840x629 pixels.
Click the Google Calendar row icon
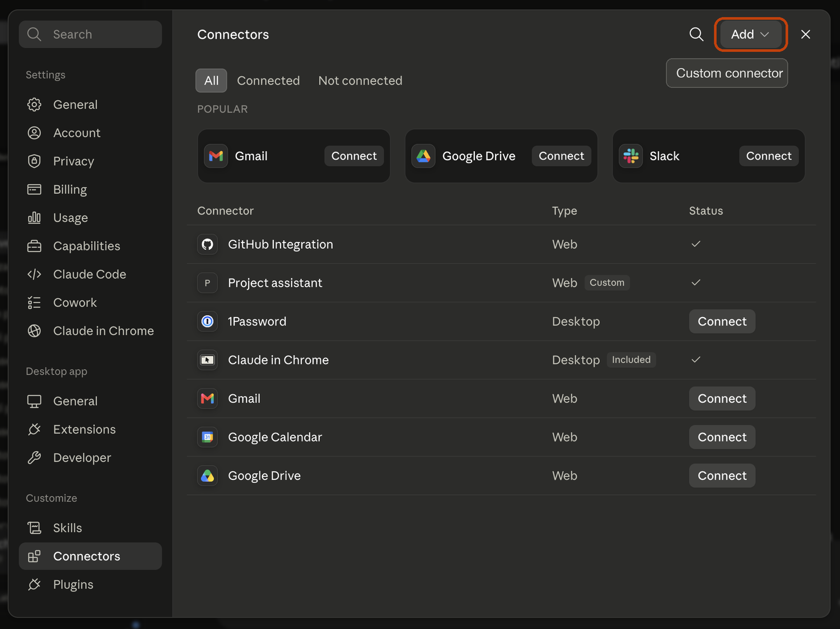[207, 437]
